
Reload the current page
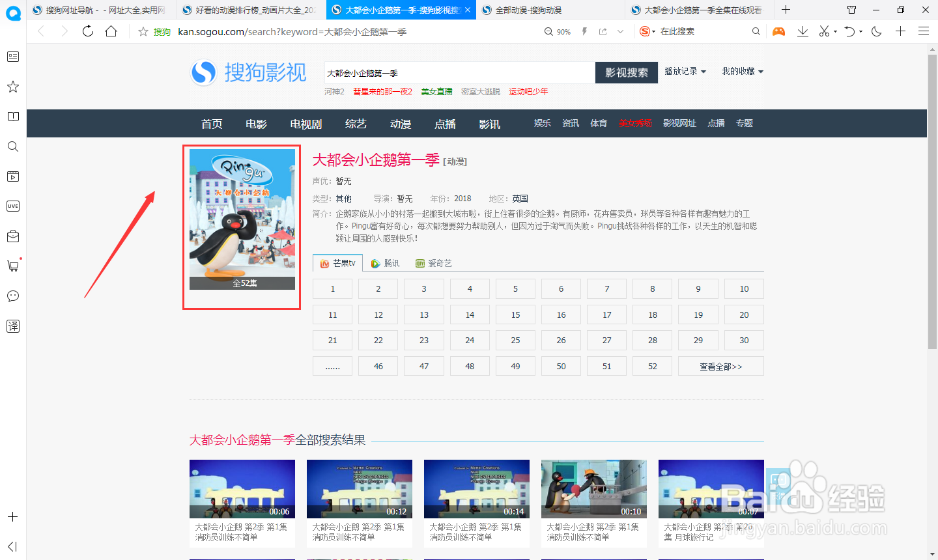88,31
